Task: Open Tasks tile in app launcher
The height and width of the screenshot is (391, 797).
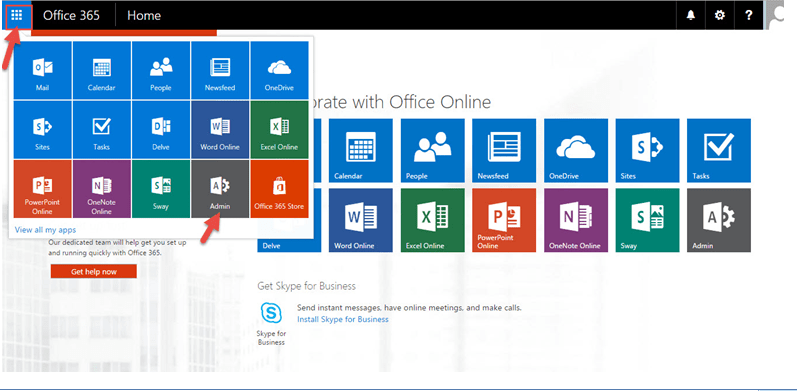Action: (102, 130)
